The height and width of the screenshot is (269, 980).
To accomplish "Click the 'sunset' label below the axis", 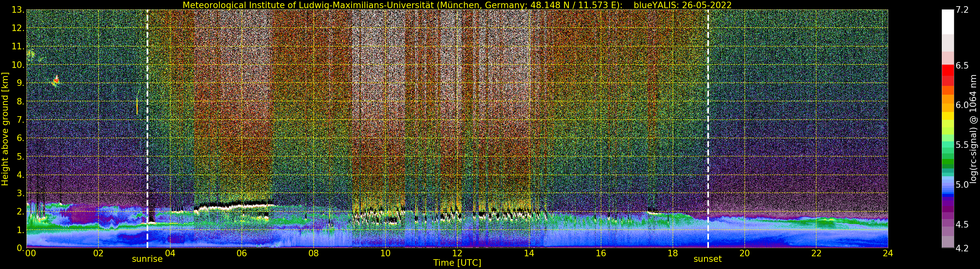I will coord(708,259).
